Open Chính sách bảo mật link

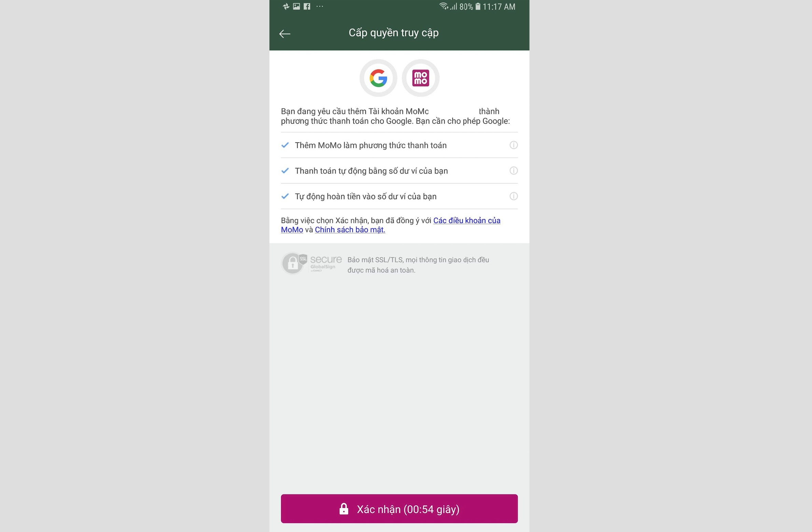(x=350, y=230)
